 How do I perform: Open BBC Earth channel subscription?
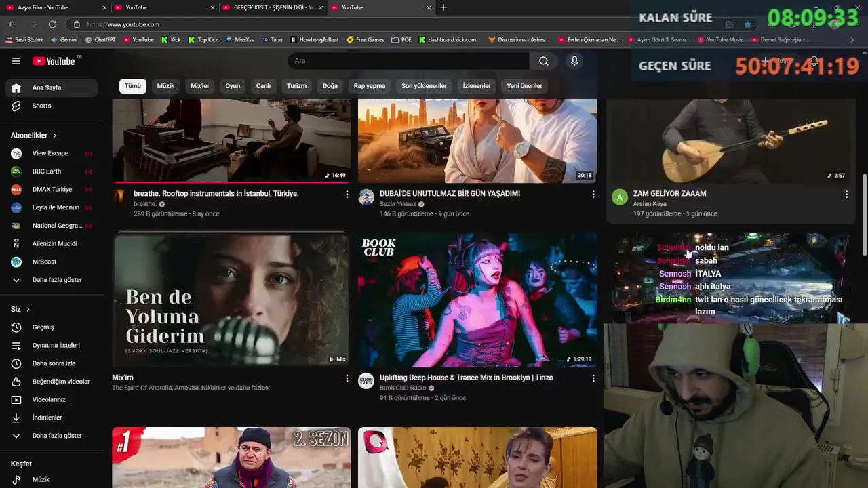coord(52,171)
